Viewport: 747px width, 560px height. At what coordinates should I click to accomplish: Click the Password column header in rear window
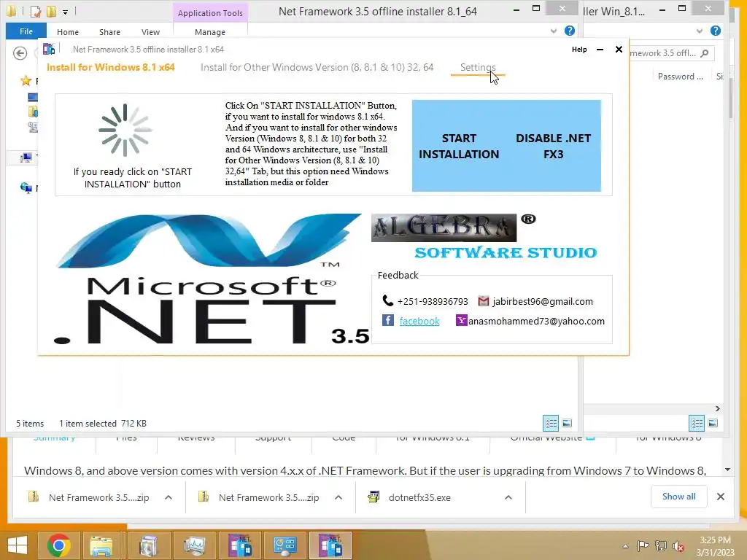pyautogui.click(x=681, y=76)
